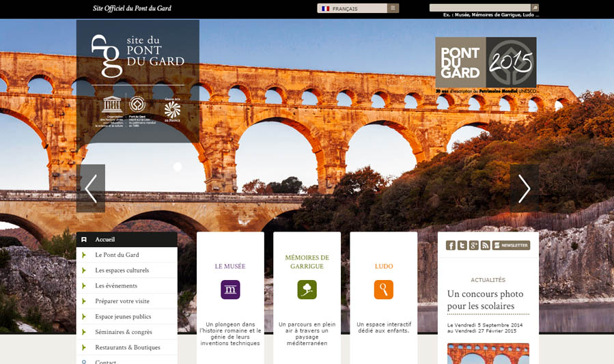Click green arrow beside Préparer votre visite
614x364 pixels.
84,301
